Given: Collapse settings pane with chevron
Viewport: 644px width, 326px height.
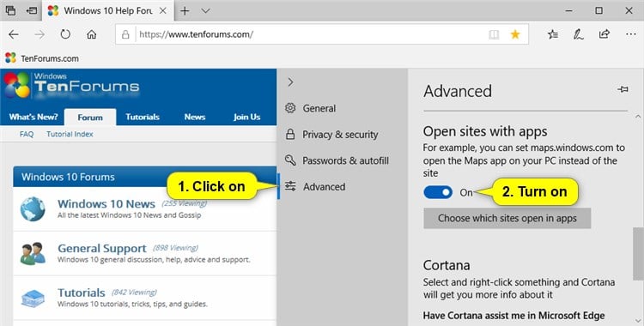Looking at the screenshot, I should point(290,82).
